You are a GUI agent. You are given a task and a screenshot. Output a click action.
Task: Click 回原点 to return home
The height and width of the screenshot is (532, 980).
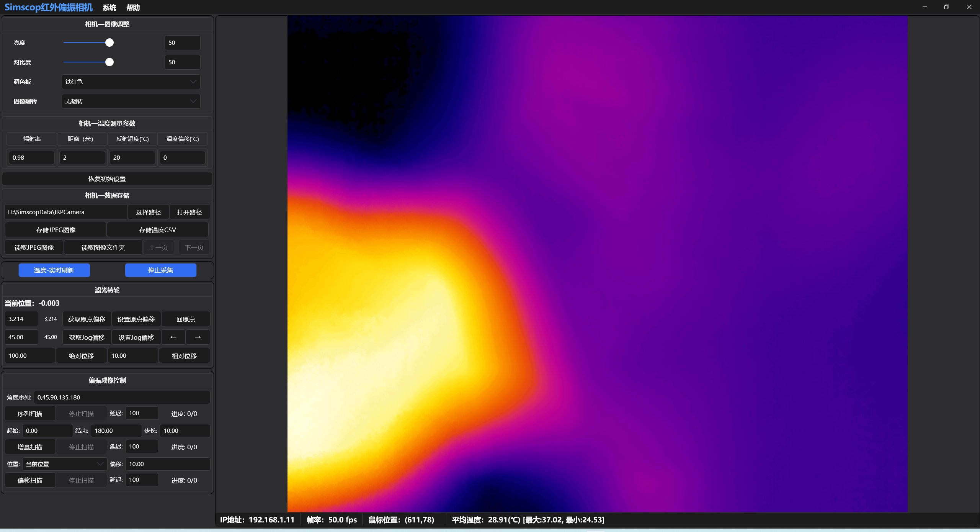click(x=185, y=319)
